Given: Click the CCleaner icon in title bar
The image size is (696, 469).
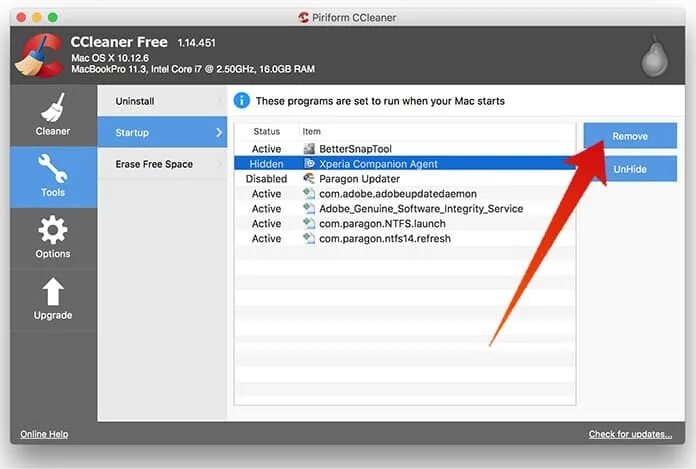Looking at the screenshot, I should 304,17.
